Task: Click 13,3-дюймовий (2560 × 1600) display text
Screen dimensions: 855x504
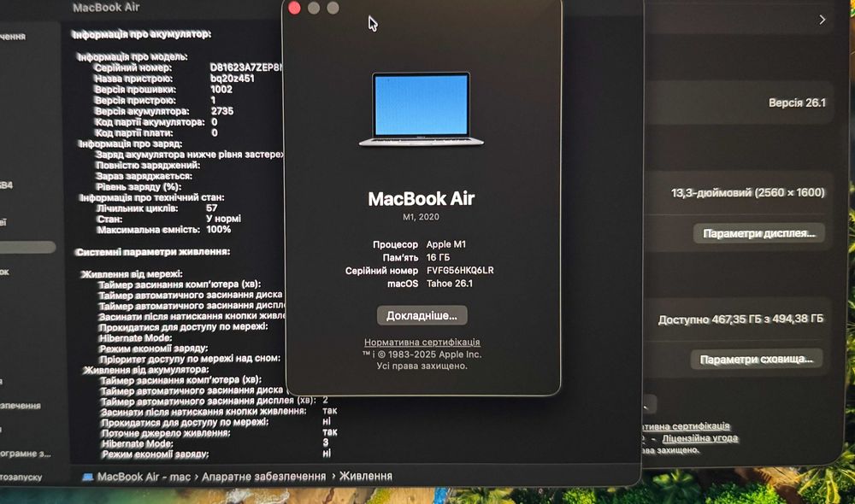Action: tap(747, 192)
